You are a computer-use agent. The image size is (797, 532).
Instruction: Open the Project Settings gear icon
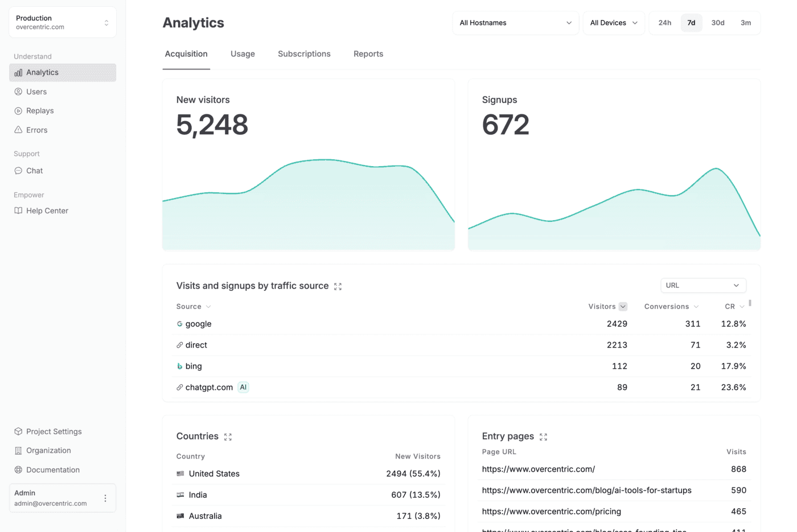tap(18, 431)
